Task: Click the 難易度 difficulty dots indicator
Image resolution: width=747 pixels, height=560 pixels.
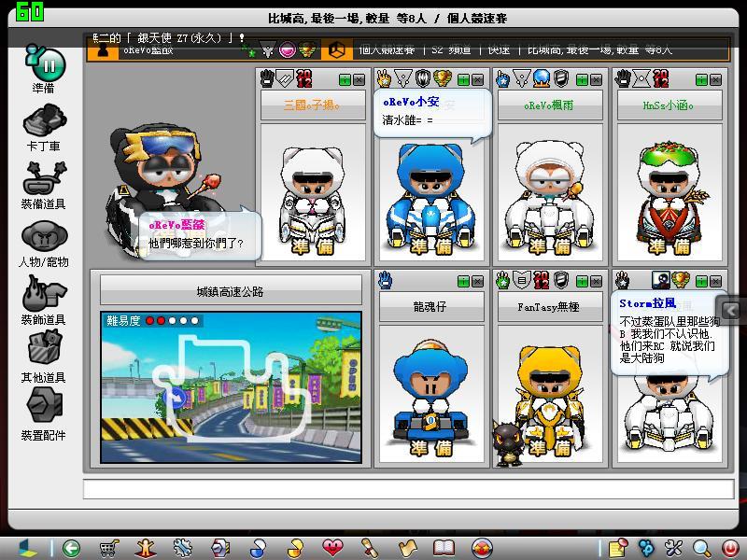Action: point(152,320)
